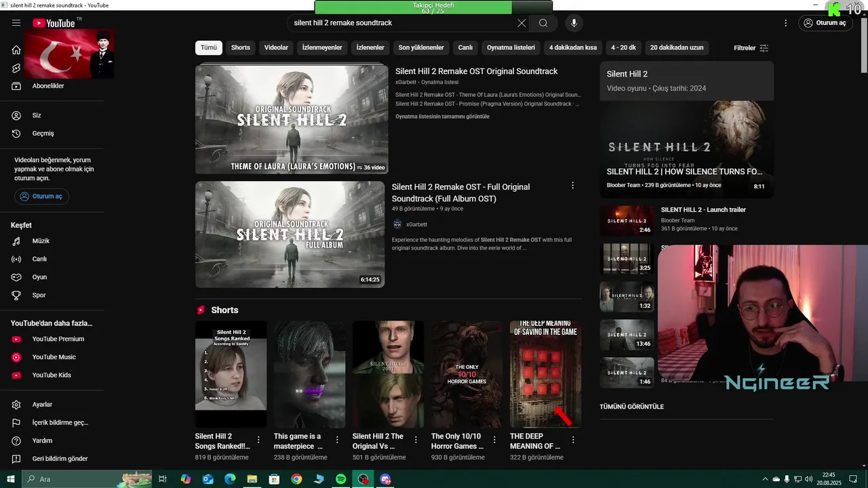Open İçerik bildirme geçmişi in the sidebar
The width and height of the screenshot is (868, 488).
[60, 423]
